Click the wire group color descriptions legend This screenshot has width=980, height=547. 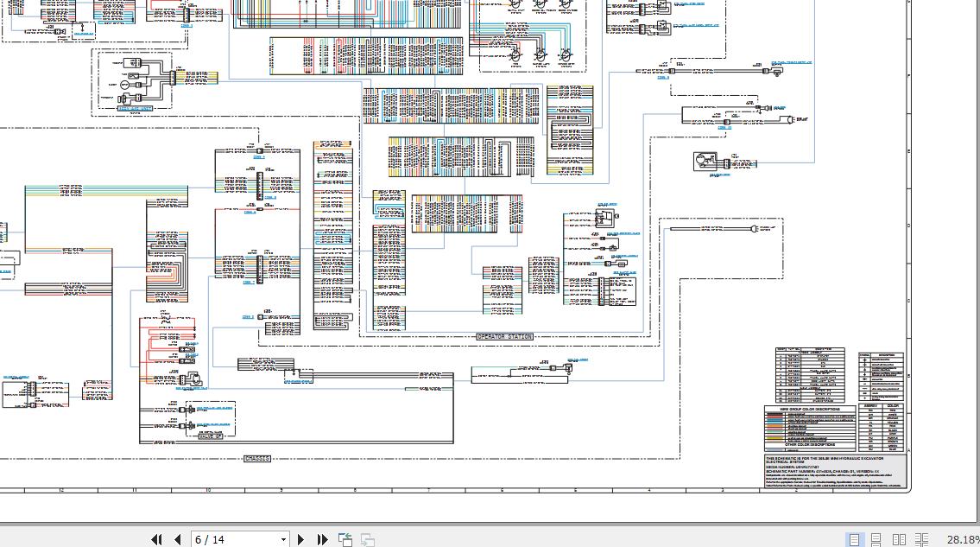(x=810, y=429)
